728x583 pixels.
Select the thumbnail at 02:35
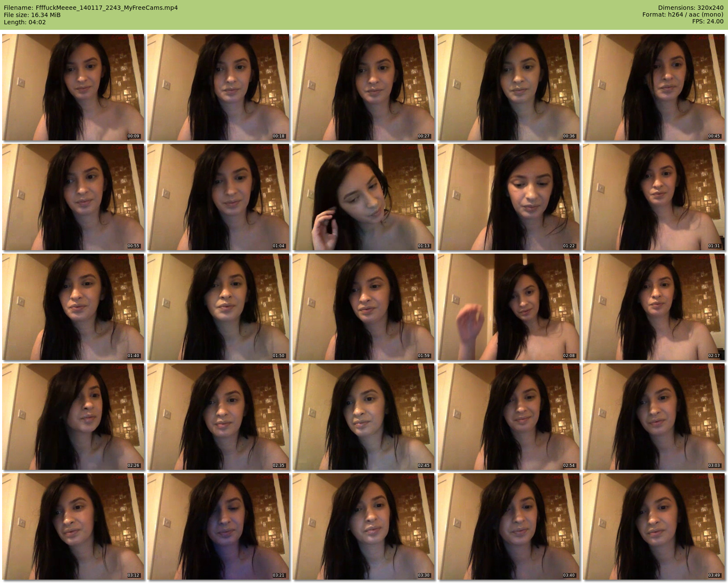click(218, 417)
